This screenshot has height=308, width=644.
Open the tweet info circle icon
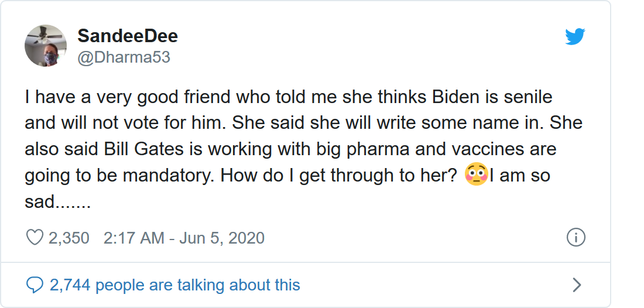point(576,238)
